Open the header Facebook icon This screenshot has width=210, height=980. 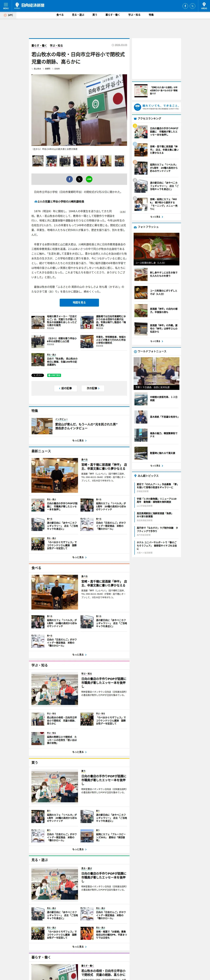(x=185, y=6)
